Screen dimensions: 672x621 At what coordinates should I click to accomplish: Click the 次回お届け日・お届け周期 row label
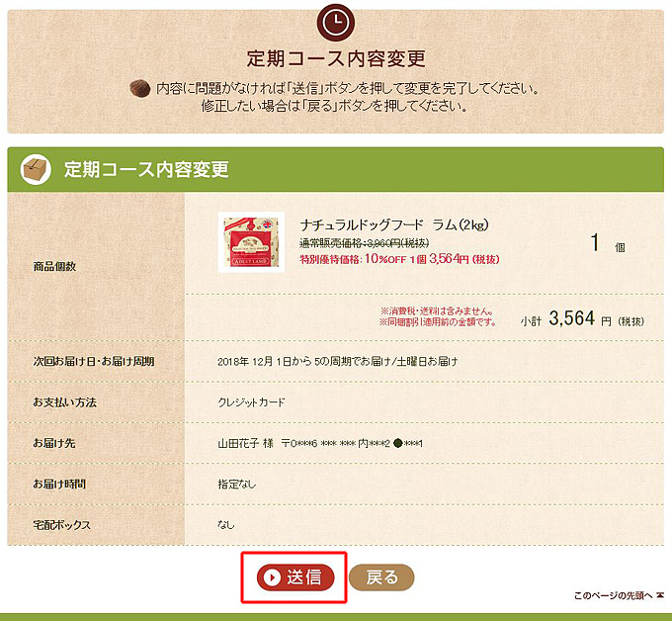coord(94,361)
